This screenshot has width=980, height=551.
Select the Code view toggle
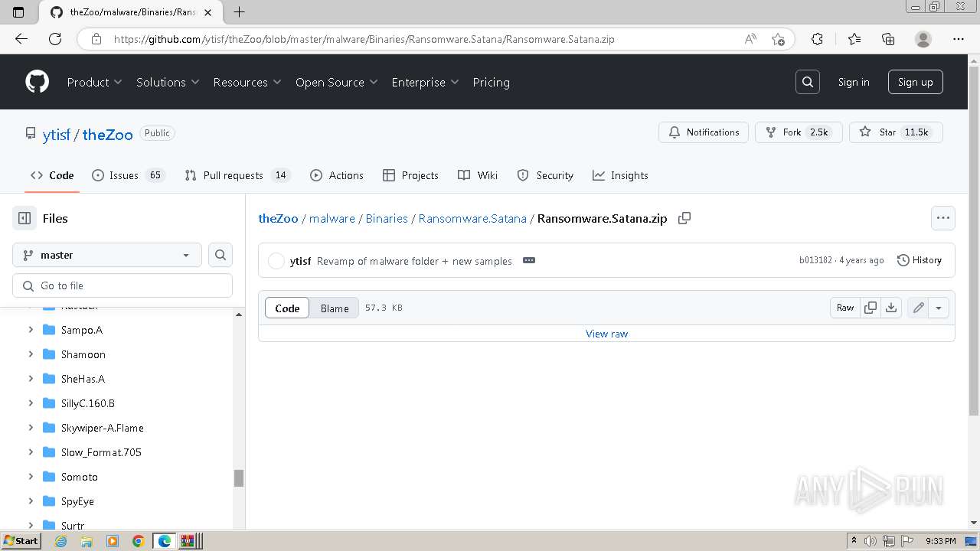tap(287, 308)
